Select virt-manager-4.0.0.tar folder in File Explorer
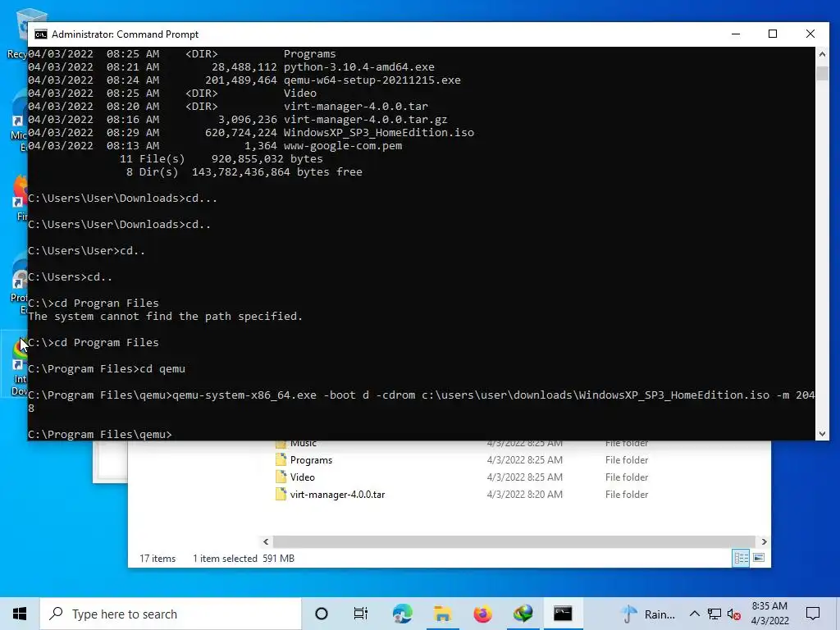Screen dimensions: 840x630 pos(337,495)
